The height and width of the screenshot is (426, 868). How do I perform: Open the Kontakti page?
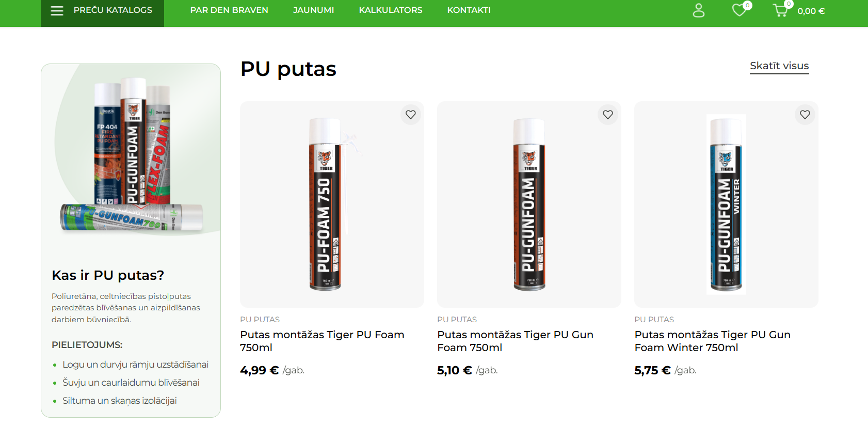click(x=469, y=10)
